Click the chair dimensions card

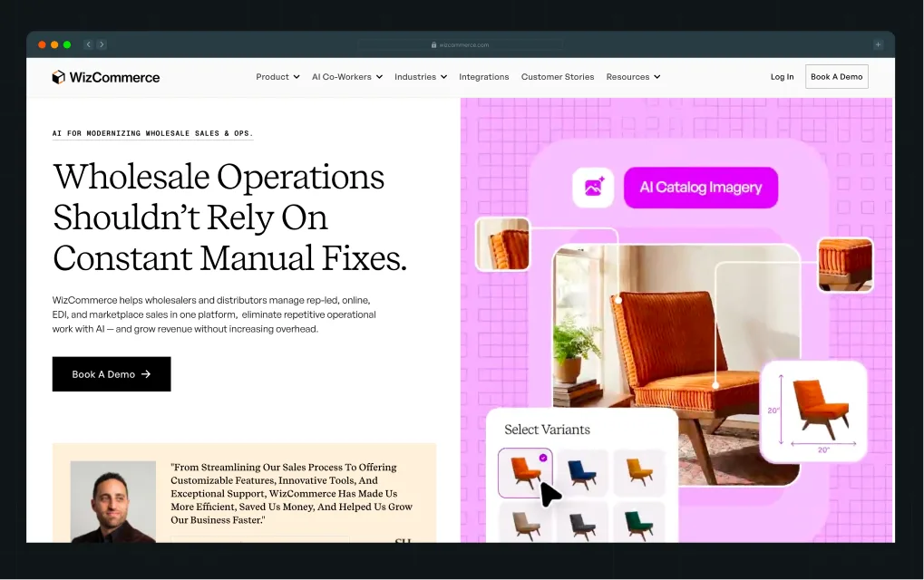(813, 411)
